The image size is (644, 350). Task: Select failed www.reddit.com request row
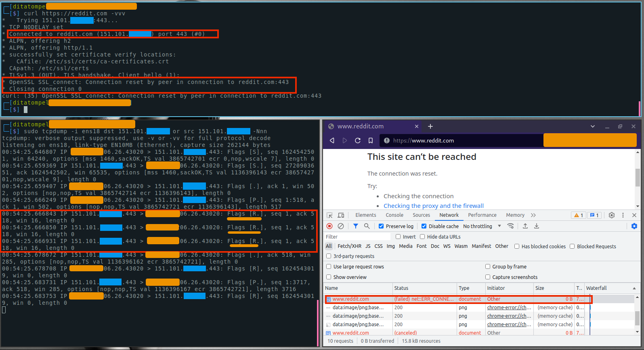[x=458, y=299]
